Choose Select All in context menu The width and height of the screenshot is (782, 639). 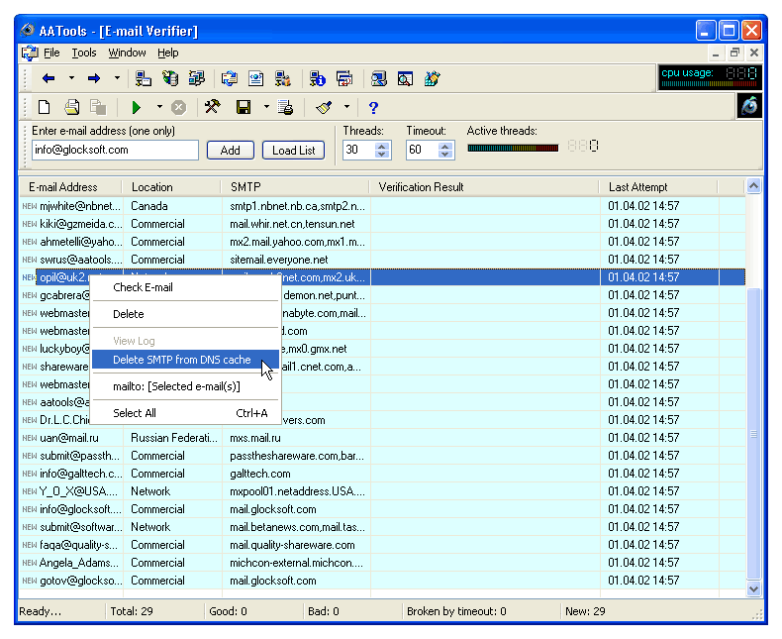tap(185, 413)
